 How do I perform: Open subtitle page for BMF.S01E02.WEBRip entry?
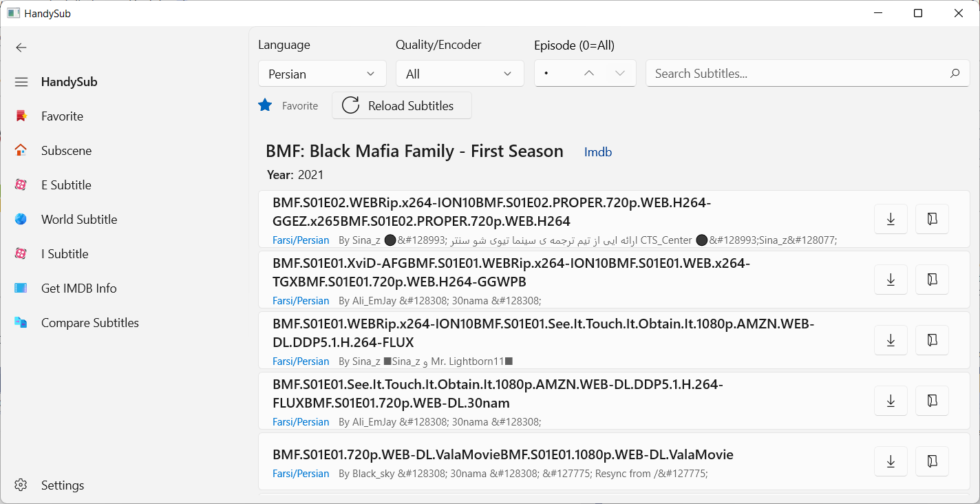click(x=933, y=219)
